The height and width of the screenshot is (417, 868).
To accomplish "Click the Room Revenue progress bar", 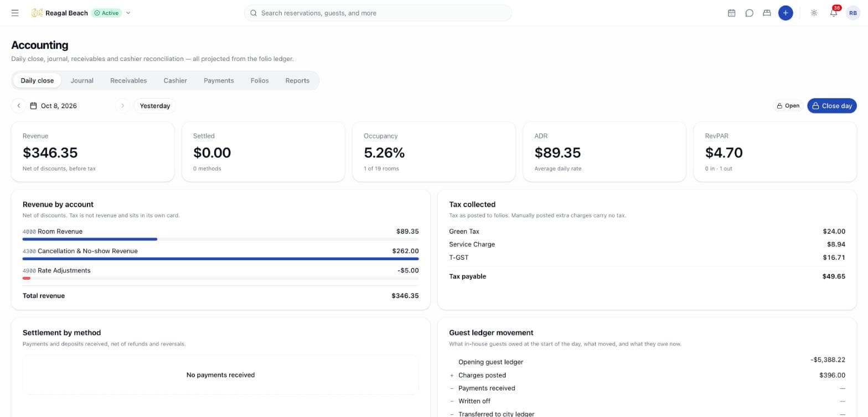I will (x=220, y=239).
